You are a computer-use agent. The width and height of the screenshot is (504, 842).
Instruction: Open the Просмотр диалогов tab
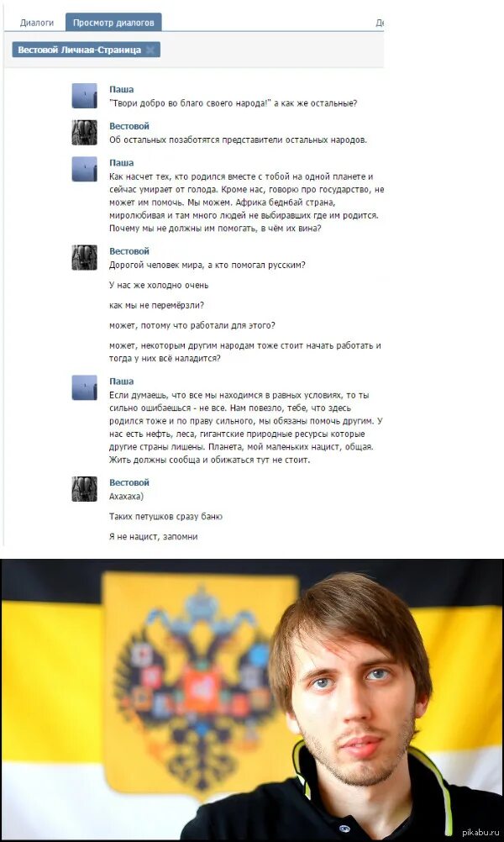[x=113, y=23]
